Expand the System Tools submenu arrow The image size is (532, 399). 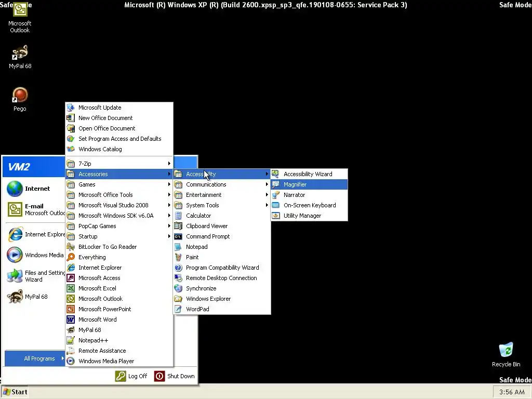point(267,205)
